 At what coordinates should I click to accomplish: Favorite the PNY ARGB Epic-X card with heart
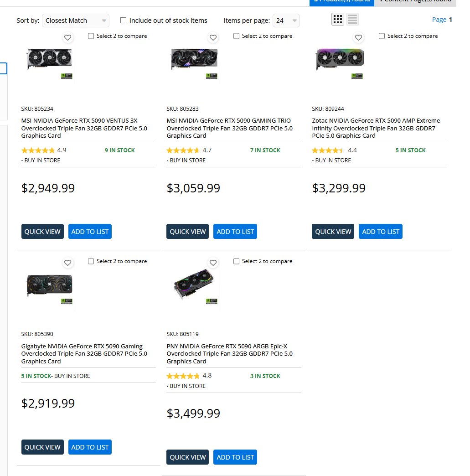(x=213, y=263)
